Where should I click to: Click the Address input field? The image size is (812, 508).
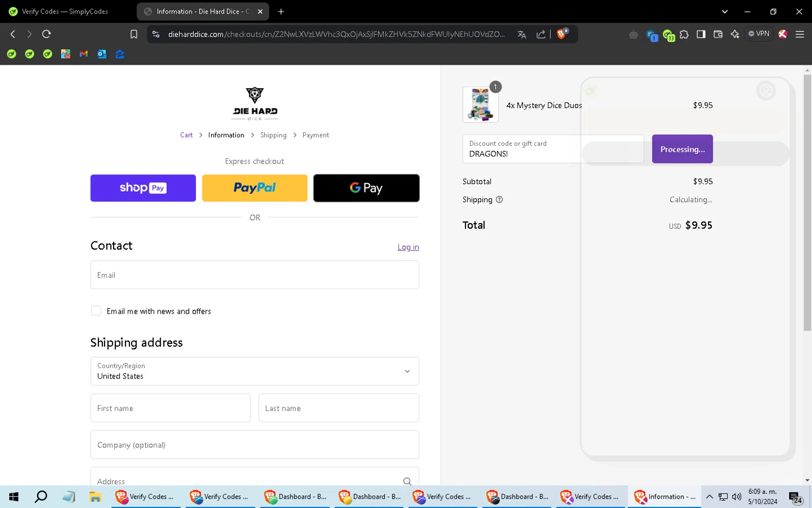pos(254,478)
